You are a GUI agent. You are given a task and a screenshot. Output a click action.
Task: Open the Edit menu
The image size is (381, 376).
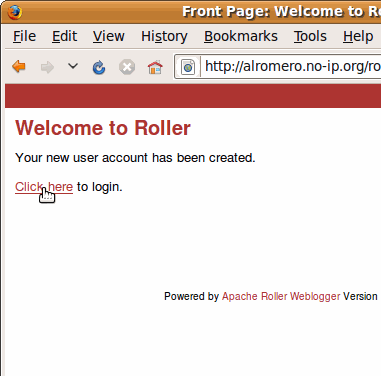[64, 36]
